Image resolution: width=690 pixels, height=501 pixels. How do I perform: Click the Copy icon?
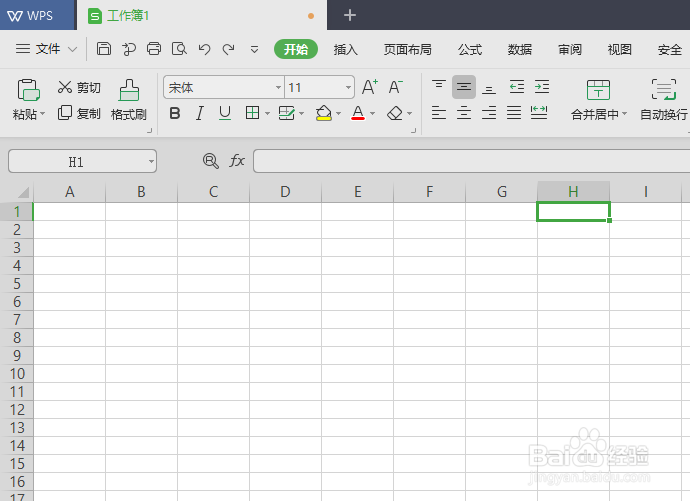65,113
